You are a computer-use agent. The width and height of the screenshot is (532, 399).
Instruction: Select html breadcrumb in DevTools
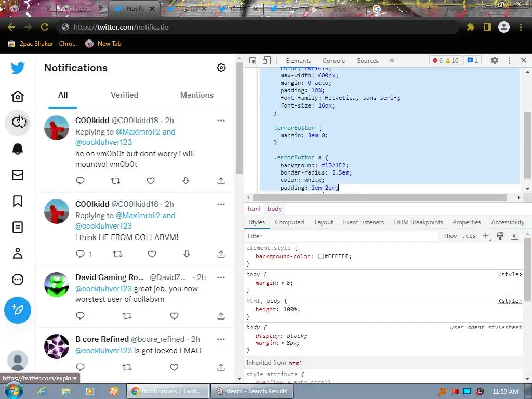click(x=254, y=209)
